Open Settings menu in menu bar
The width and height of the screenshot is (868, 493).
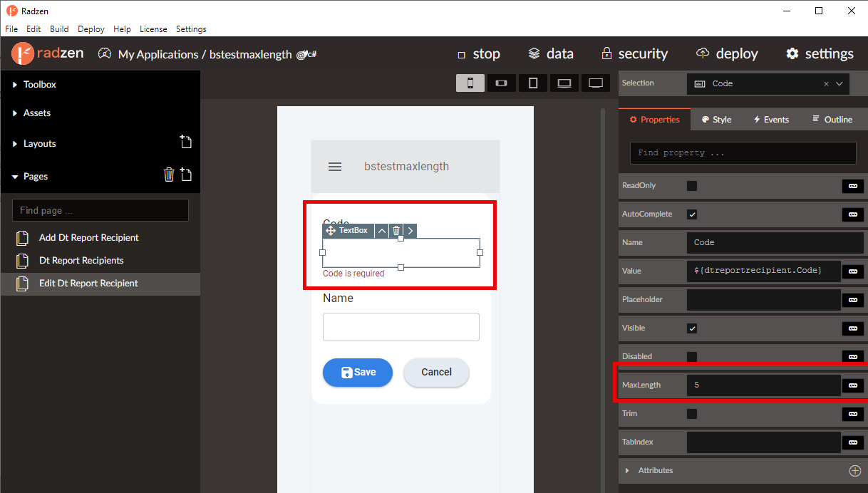[191, 29]
